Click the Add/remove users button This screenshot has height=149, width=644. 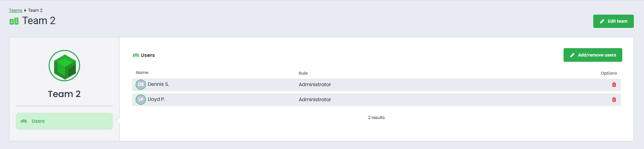pos(593,55)
